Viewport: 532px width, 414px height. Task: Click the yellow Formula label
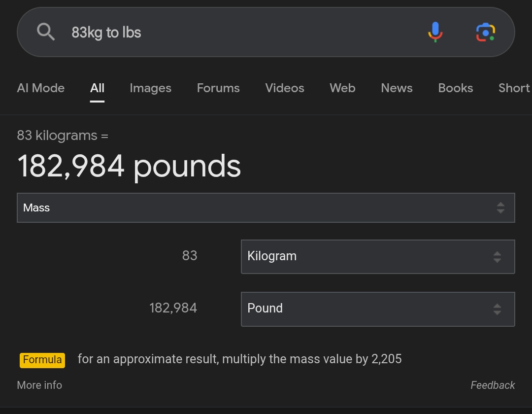pos(42,360)
